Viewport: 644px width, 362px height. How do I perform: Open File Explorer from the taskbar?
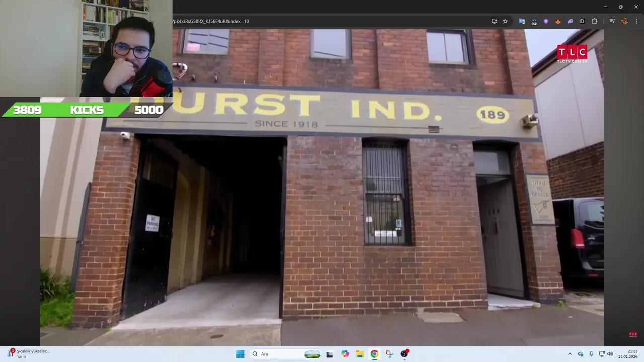[x=360, y=354]
